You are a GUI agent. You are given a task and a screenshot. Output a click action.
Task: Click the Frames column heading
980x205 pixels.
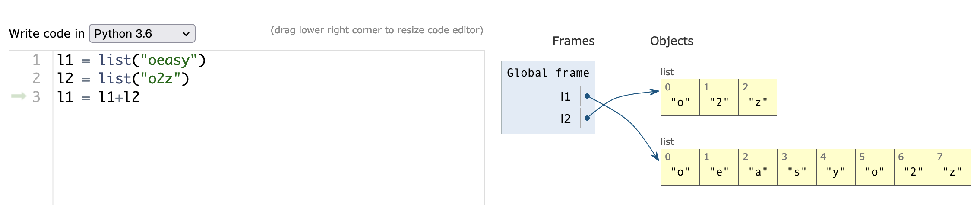573,41
